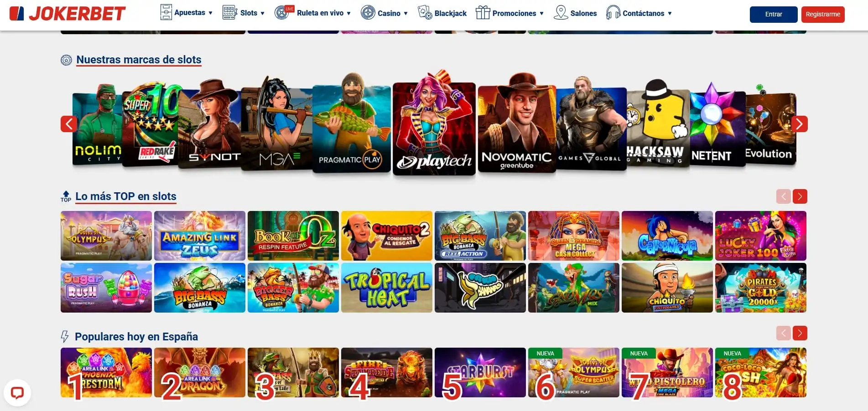This screenshot has width=868, height=411.
Task: Show next slot brands with right arrow
Action: (800, 124)
